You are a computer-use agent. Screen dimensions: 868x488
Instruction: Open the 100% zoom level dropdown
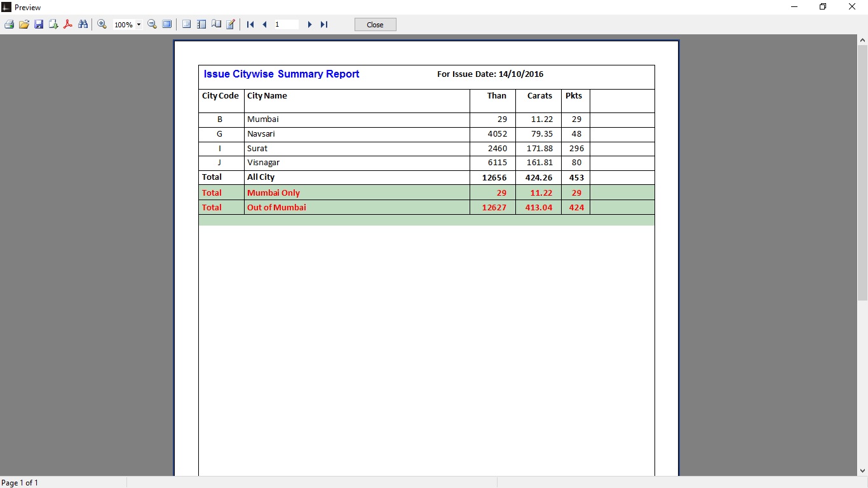click(139, 25)
